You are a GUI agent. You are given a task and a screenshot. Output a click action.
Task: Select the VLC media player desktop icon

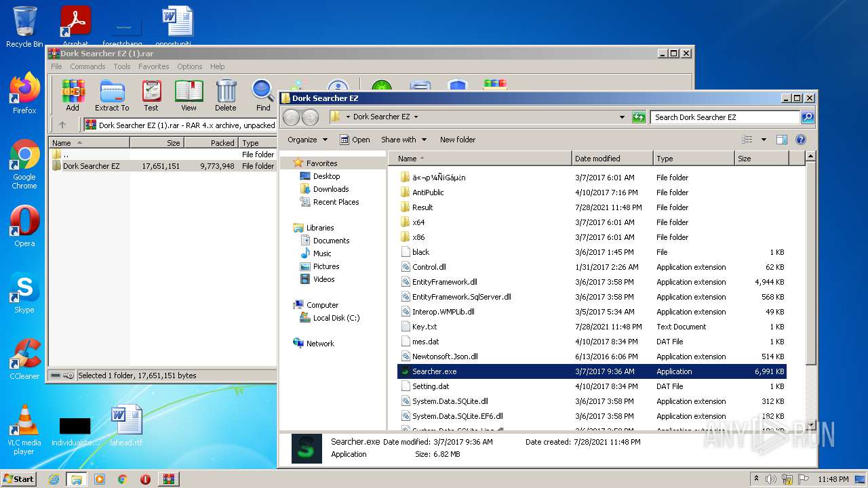24,430
